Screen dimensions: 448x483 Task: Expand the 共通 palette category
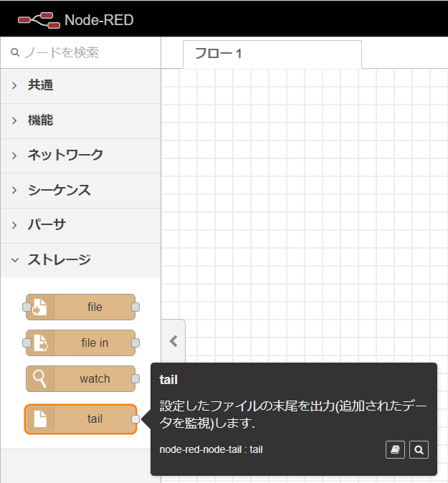pos(81,85)
